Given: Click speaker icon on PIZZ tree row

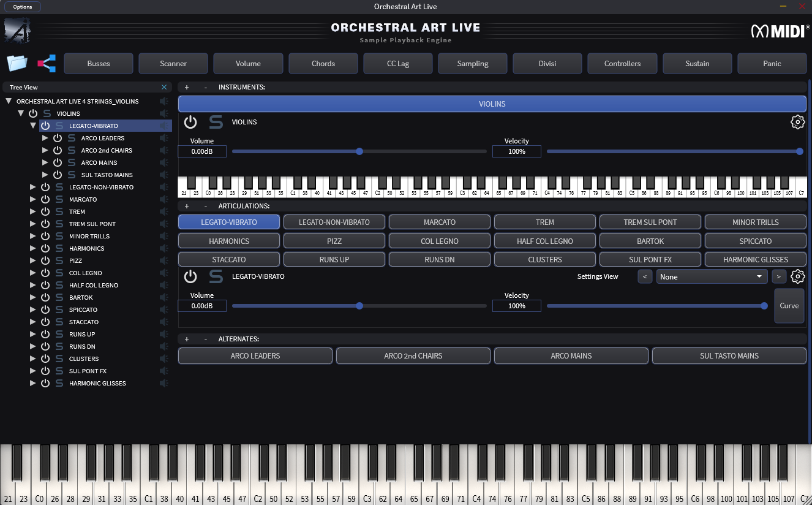Looking at the screenshot, I should (x=164, y=260).
